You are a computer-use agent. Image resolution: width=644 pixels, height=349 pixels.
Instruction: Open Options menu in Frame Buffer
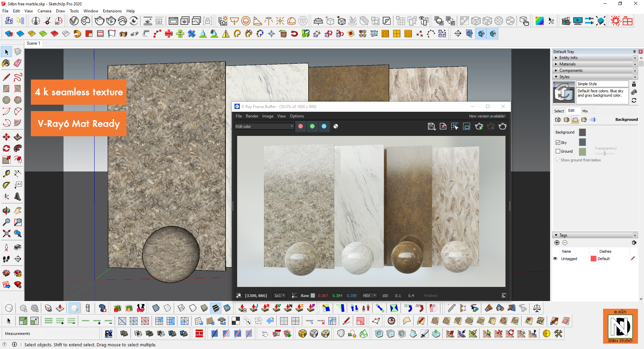[297, 116]
